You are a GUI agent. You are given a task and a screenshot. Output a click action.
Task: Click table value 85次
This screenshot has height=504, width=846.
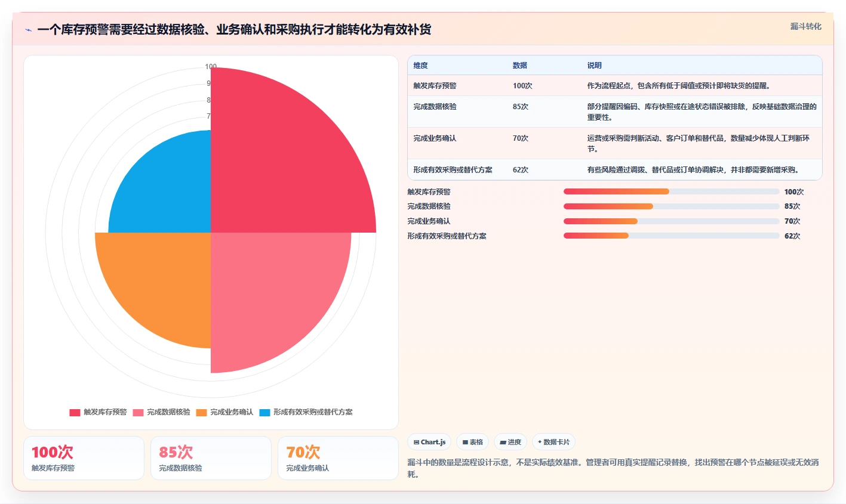[521, 107]
